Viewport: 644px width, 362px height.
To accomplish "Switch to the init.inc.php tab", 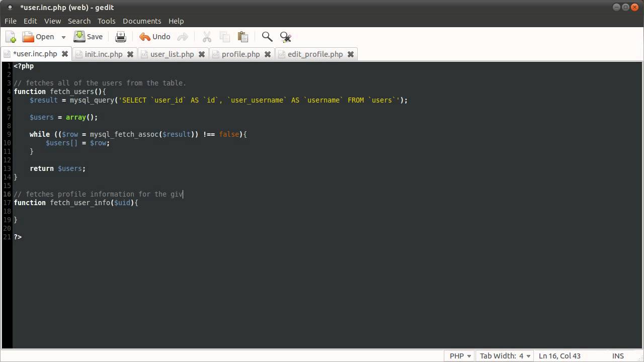I will tap(104, 54).
